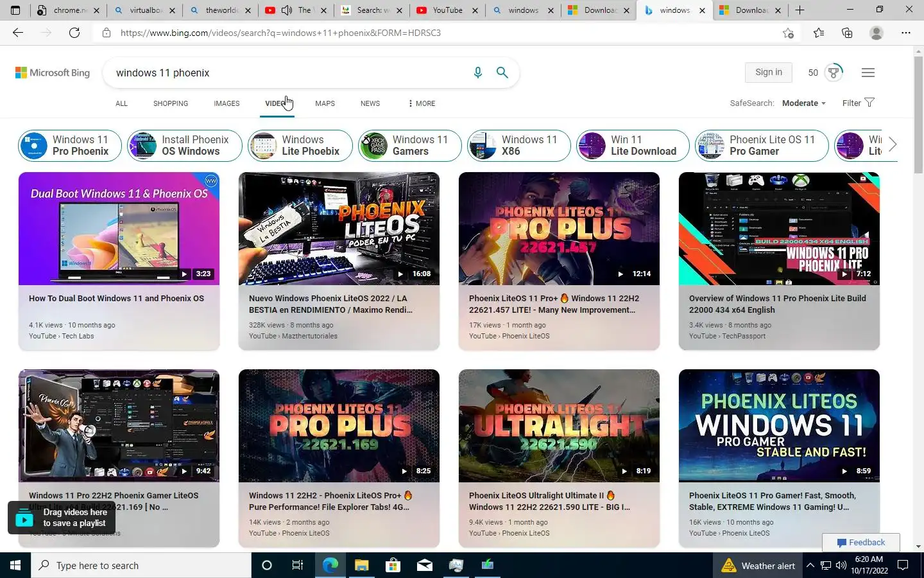Viewport: 924px width, 578px height.
Task: Switch to the MAPS tab
Action: (x=325, y=103)
